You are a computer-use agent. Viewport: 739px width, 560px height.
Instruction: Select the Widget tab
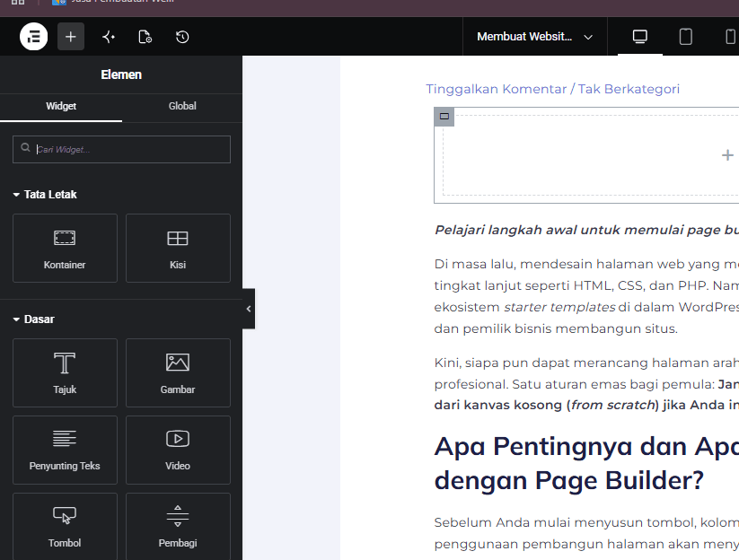tap(61, 106)
